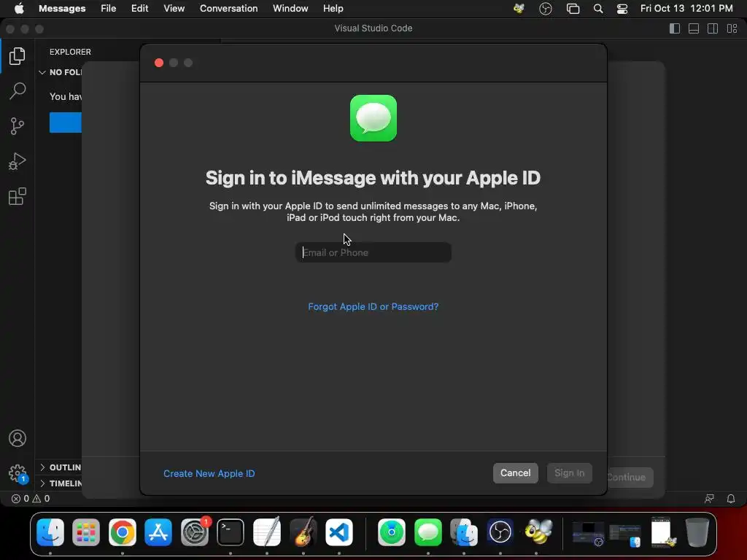Open Customize Layout icon in VS Code
747x560 pixels.
pos(732,28)
